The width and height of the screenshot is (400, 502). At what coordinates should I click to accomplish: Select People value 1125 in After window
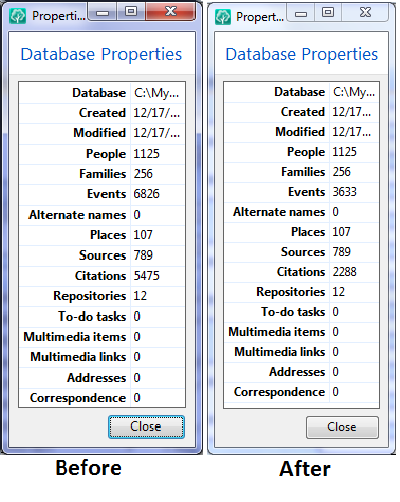pos(345,152)
